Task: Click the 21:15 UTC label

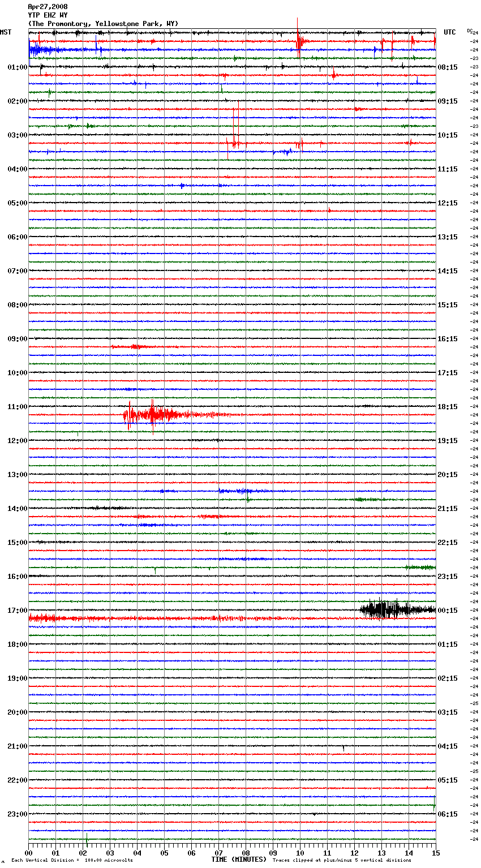Action: pyautogui.click(x=448, y=509)
